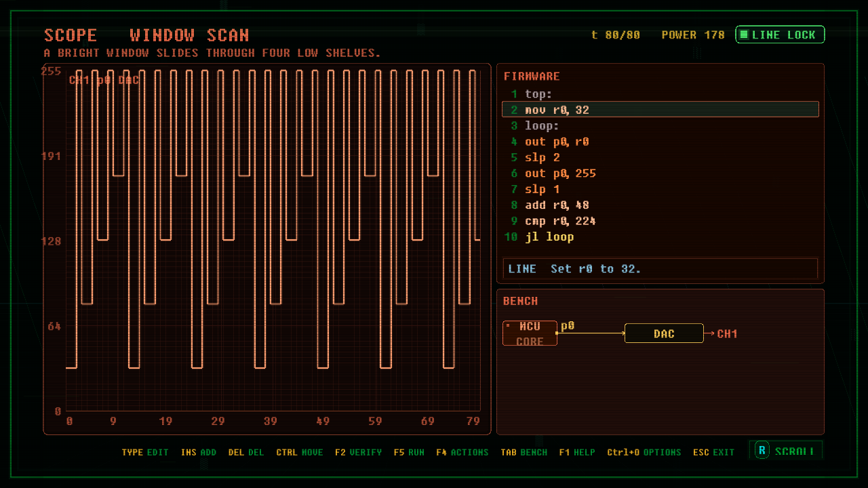Select firmware line 3 'loop:'
This screenshot has width=868, height=488.
point(660,126)
